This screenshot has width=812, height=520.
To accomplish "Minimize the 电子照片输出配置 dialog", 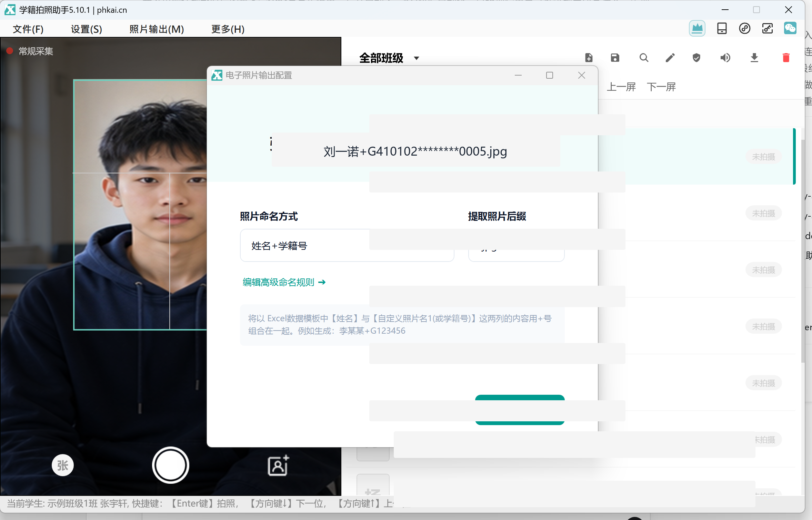I will coord(518,75).
